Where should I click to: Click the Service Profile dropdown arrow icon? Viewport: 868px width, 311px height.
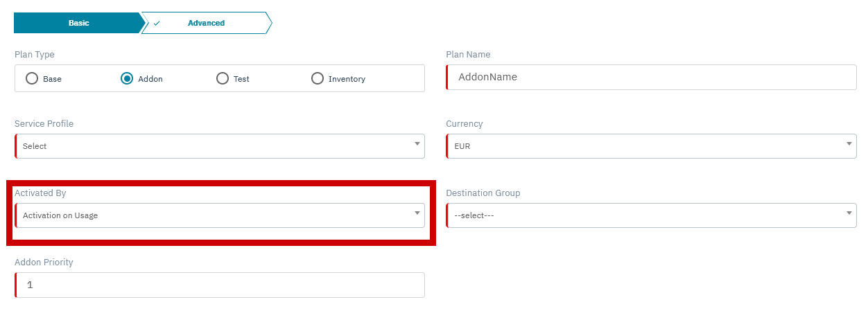tap(417, 144)
